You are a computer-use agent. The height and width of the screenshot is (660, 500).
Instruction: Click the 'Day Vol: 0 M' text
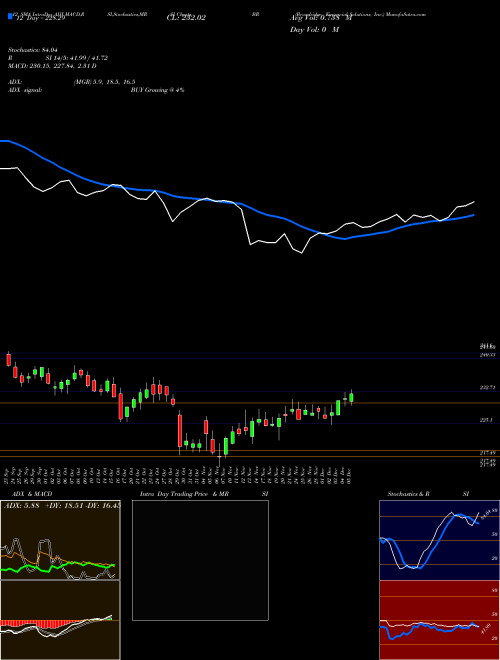coord(314,30)
